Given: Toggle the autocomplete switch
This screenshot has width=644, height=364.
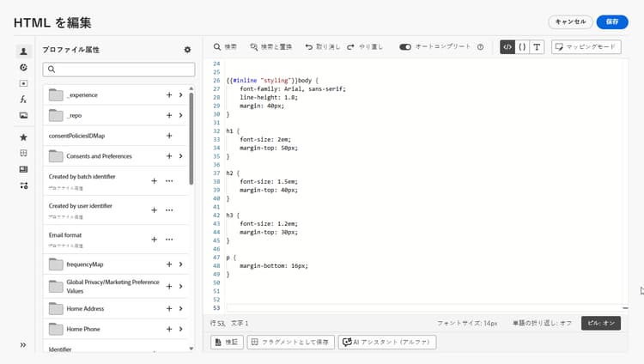Looking at the screenshot, I should (x=405, y=47).
